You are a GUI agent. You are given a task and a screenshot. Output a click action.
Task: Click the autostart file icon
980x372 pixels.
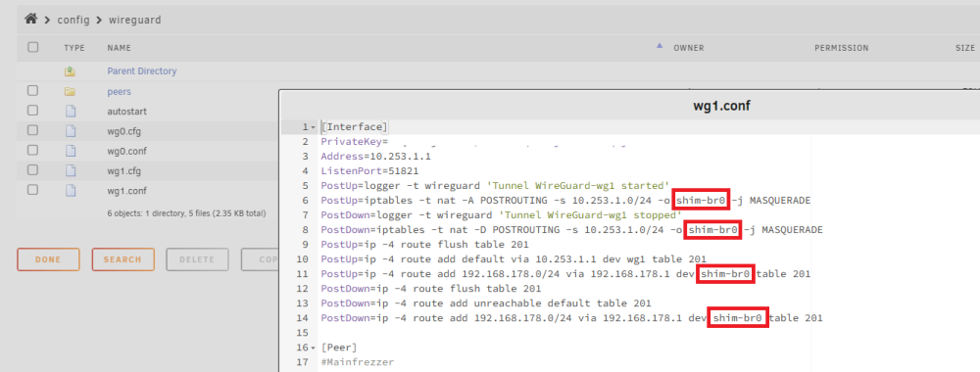tap(71, 111)
